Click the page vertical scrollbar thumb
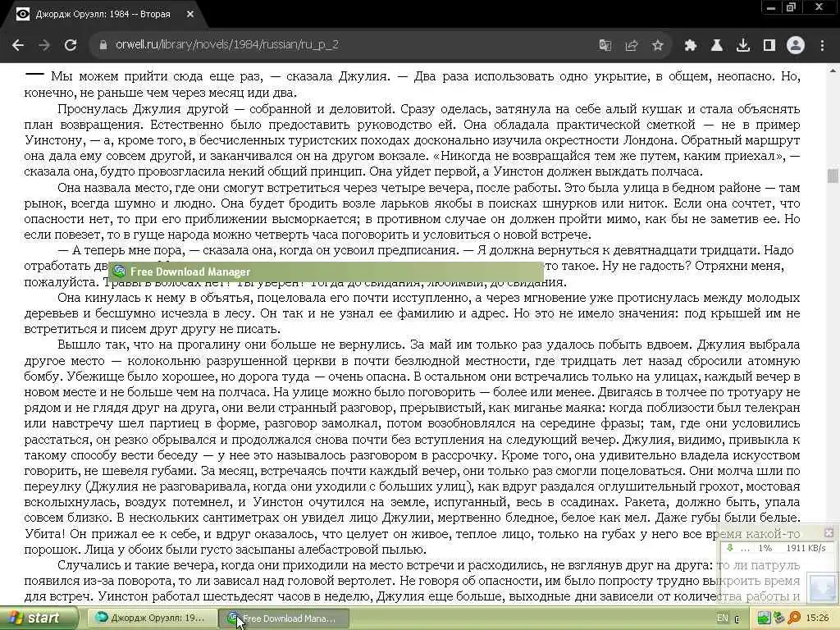The image size is (840, 630). [x=833, y=176]
